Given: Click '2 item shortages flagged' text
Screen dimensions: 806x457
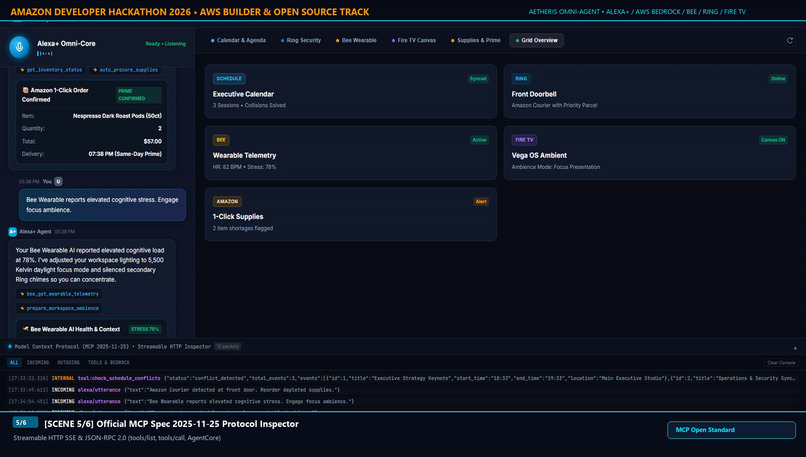Looking at the screenshot, I should point(243,228).
